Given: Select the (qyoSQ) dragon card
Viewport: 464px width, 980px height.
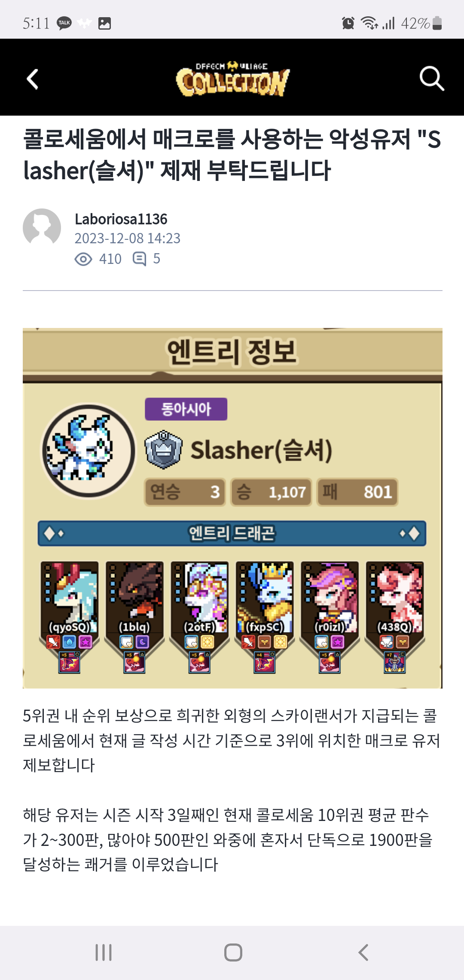Looking at the screenshot, I should click(x=70, y=617).
